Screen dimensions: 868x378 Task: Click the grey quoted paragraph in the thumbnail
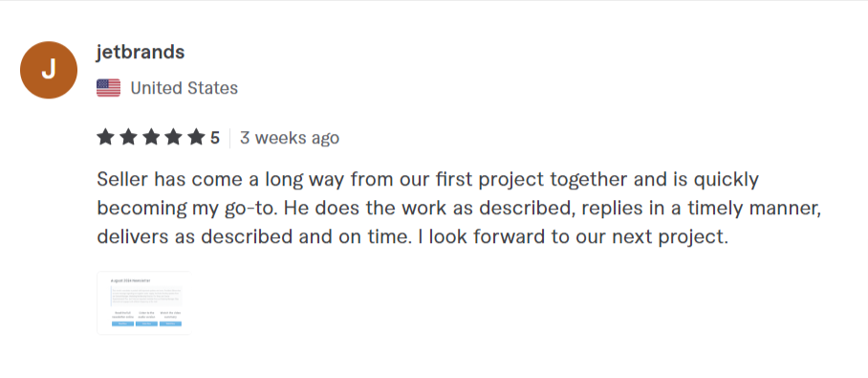146,297
